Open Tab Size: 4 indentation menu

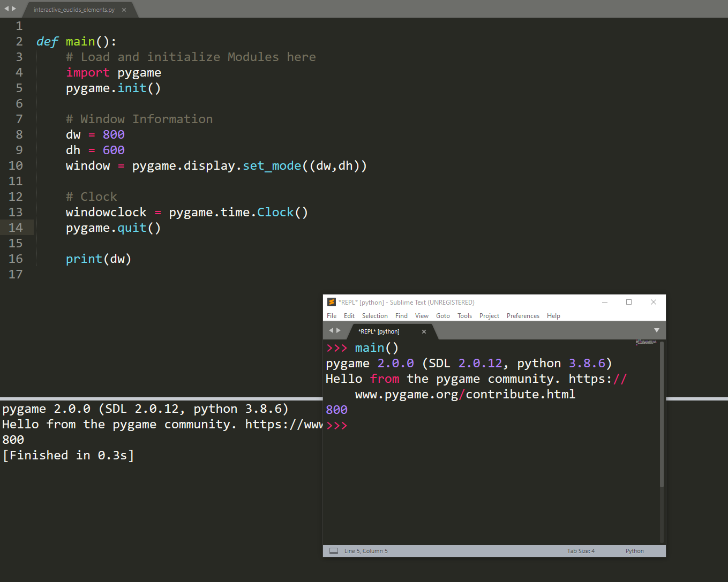581,551
